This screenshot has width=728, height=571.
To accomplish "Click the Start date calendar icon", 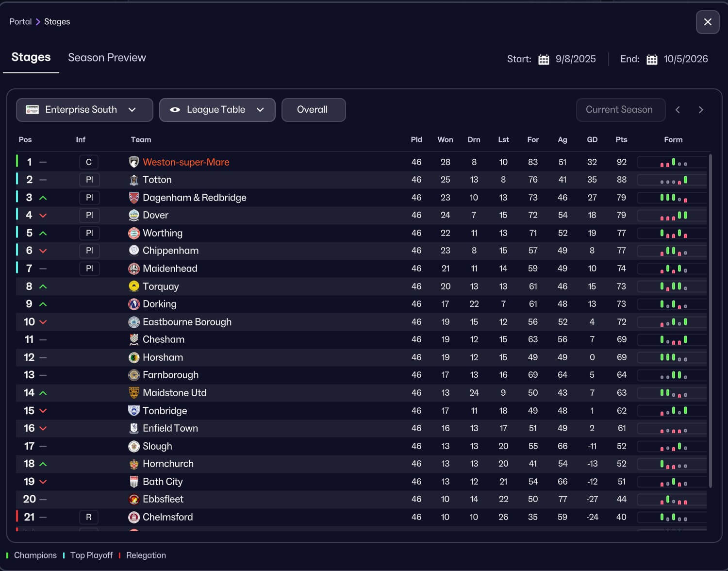I will [x=544, y=59].
